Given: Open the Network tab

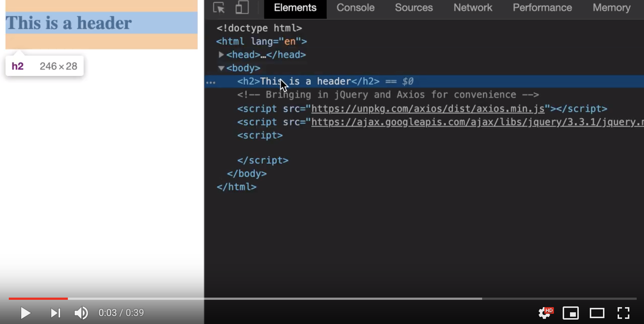Looking at the screenshot, I should [473, 8].
